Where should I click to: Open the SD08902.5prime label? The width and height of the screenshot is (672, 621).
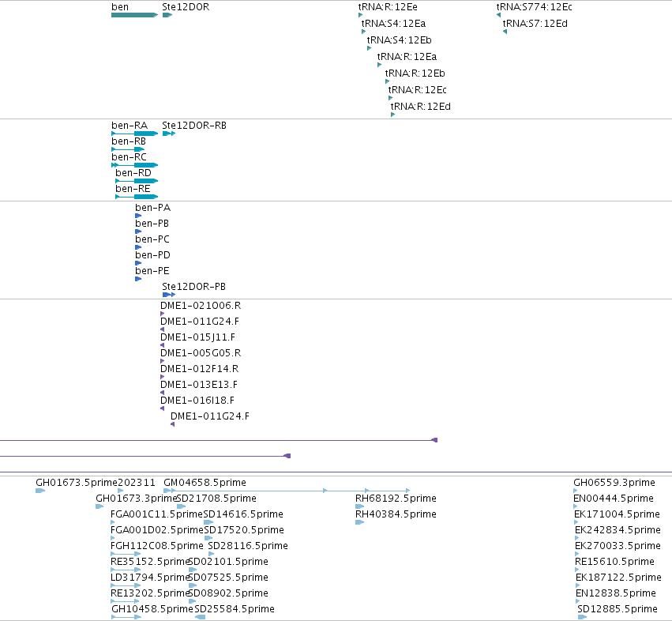click(228, 593)
